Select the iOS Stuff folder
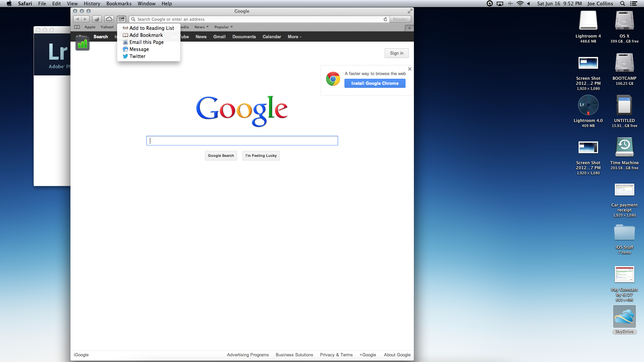The image size is (644, 362). 624,232
